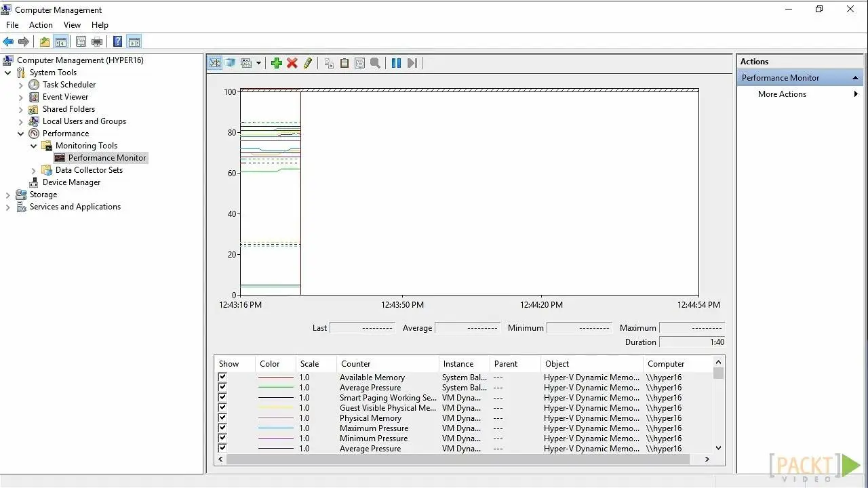Screen dimensions: 868x488
Task: Select Computer Management (HYPER16) root node
Action: pos(80,60)
